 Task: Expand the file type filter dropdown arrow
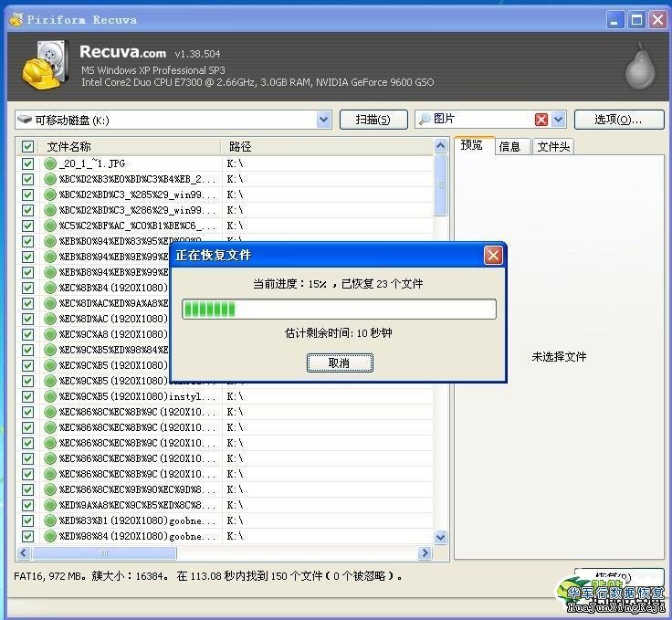(x=559, y=120)
